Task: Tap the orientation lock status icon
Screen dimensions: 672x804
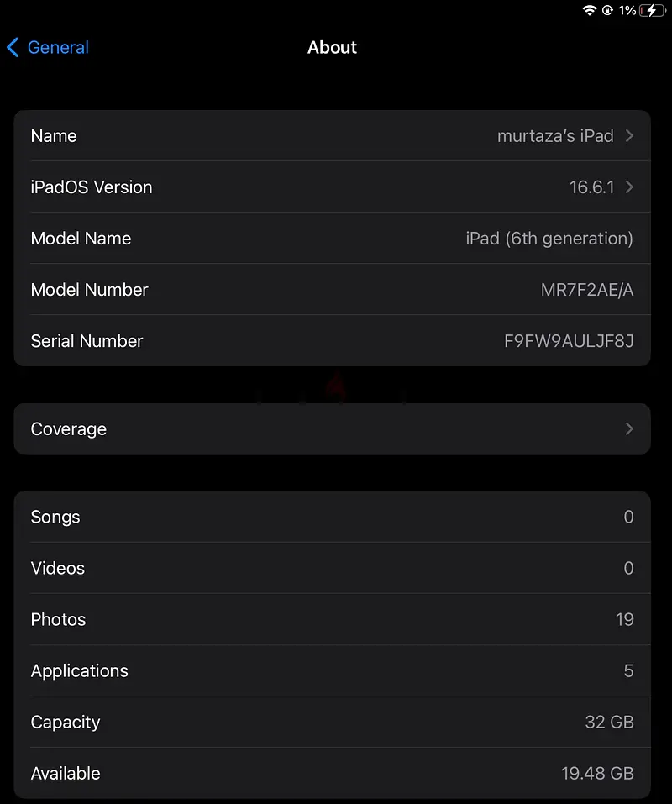Action: [x=607, y=10]
